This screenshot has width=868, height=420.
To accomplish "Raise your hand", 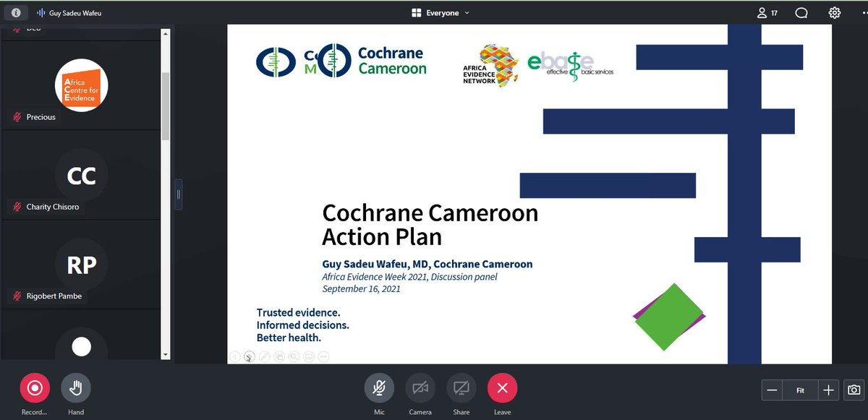I will pyautogui.click(x=76, y=388).
